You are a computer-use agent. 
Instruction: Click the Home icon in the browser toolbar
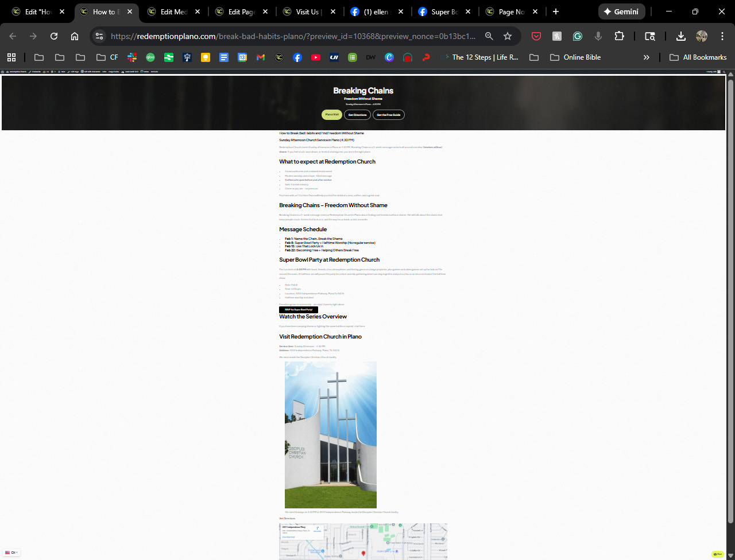(75, 36)
